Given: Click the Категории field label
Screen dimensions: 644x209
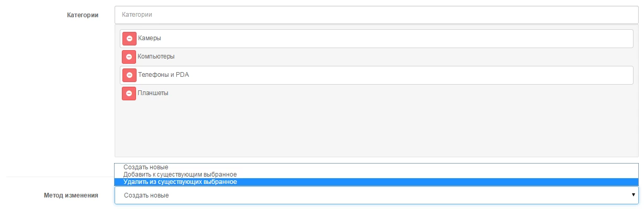Looking at the screenshot, I should click(x=82, y=15).
